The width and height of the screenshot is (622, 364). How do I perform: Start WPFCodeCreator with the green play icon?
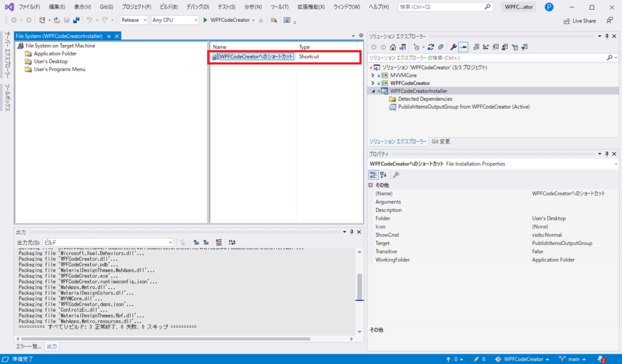205,20
